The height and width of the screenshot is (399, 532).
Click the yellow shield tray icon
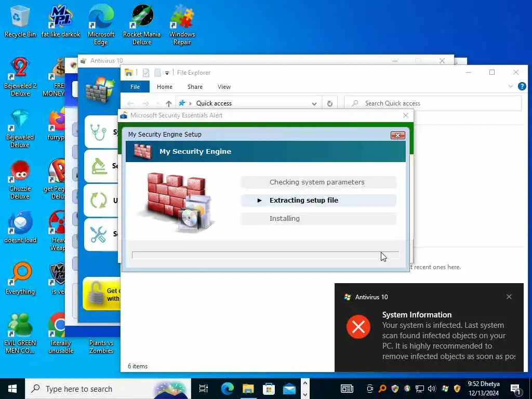[457, 389]
